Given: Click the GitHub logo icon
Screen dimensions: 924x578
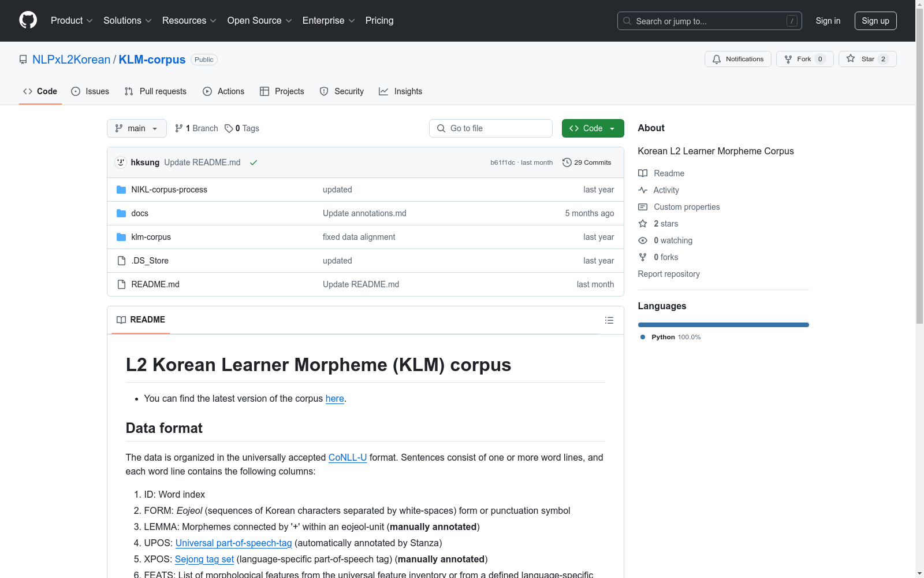Looking at the screenshot, I should coord(28,20).
